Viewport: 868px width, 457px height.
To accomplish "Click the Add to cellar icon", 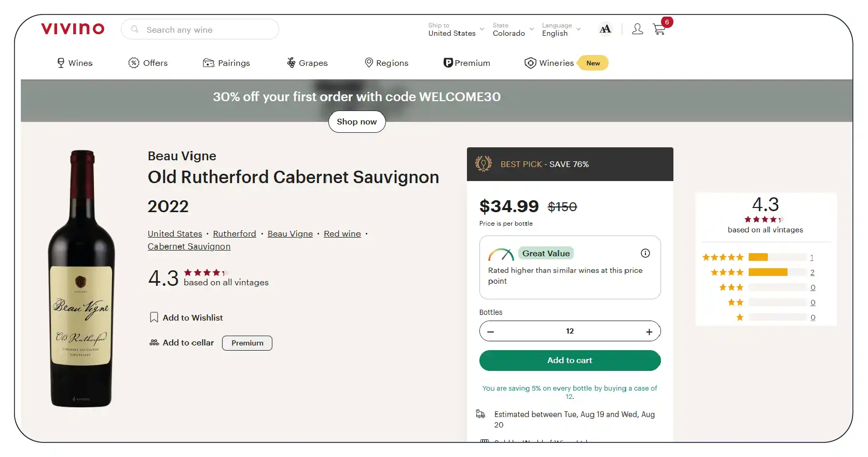I will tap(154, 343).
